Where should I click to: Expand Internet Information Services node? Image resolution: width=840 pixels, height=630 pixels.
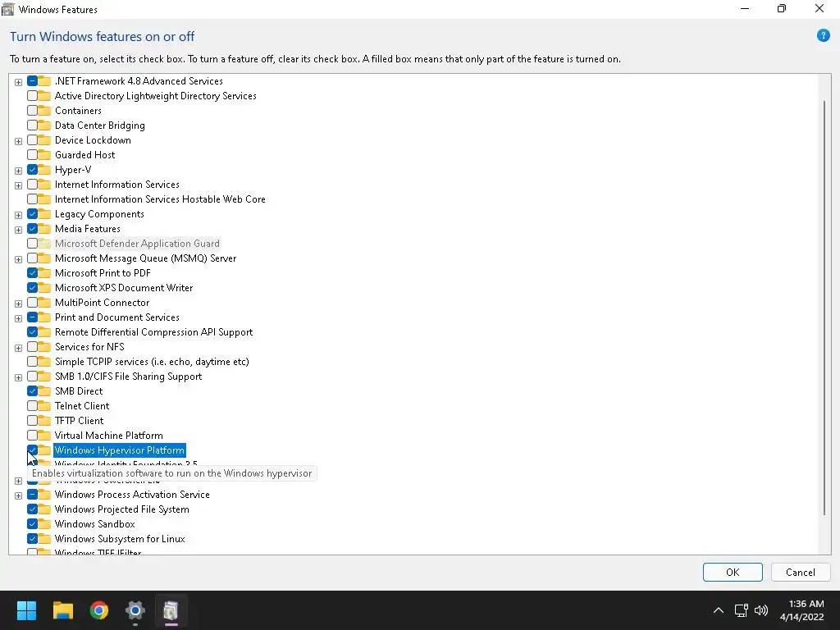18,185
